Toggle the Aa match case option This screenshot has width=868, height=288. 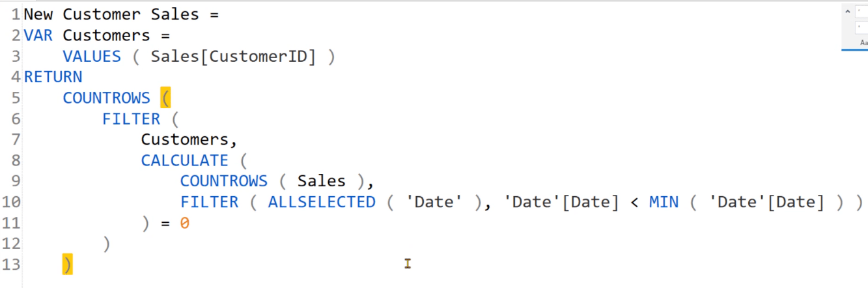click(863, 42)
